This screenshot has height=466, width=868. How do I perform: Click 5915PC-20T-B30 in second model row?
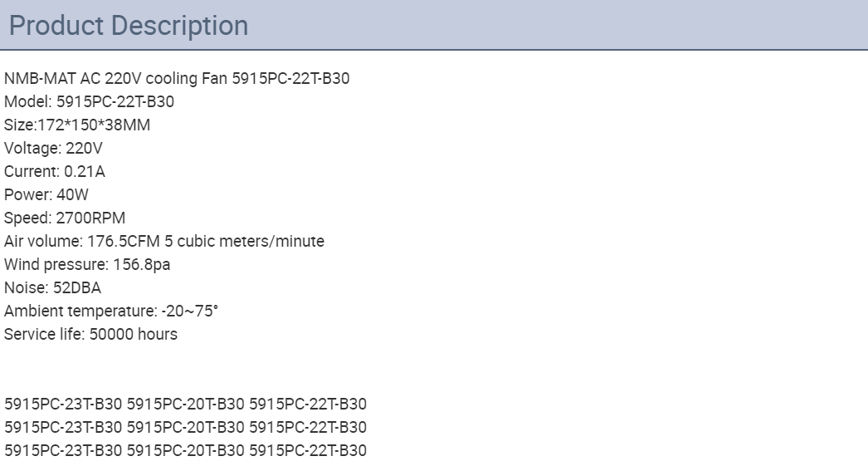pos(185,428)
